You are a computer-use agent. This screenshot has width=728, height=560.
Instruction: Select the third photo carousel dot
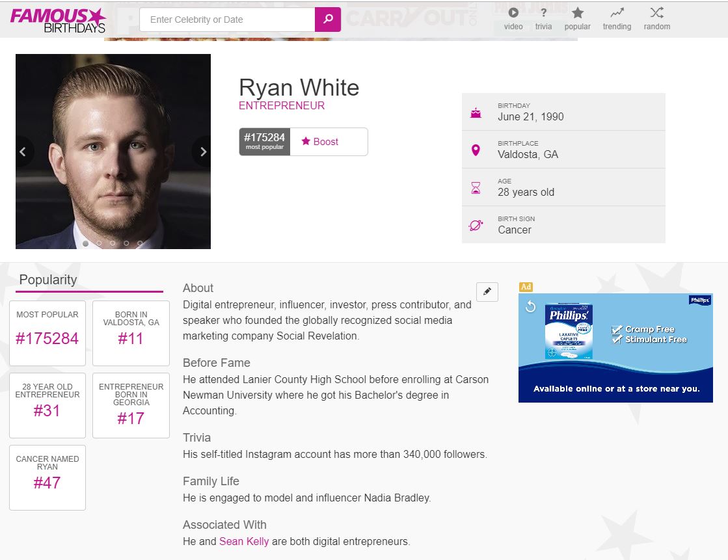point(113,243)
